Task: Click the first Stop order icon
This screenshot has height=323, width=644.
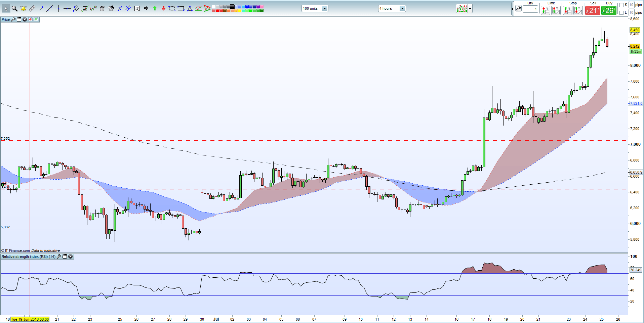Action: (x=567, y=10)
